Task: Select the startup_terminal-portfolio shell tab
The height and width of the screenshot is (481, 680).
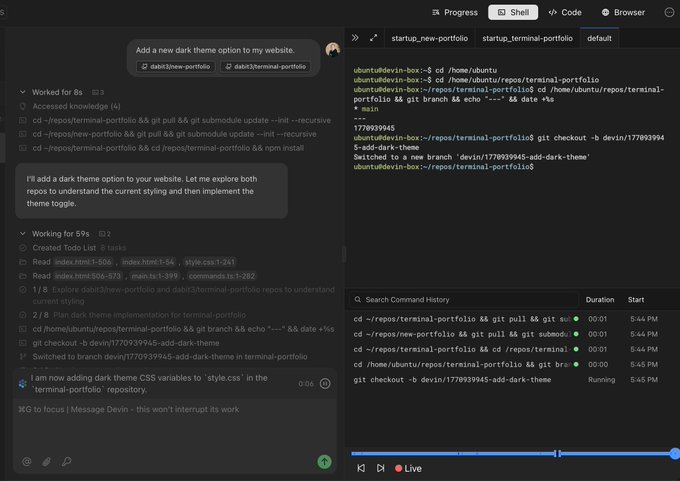Action: (x=528, y=38)
